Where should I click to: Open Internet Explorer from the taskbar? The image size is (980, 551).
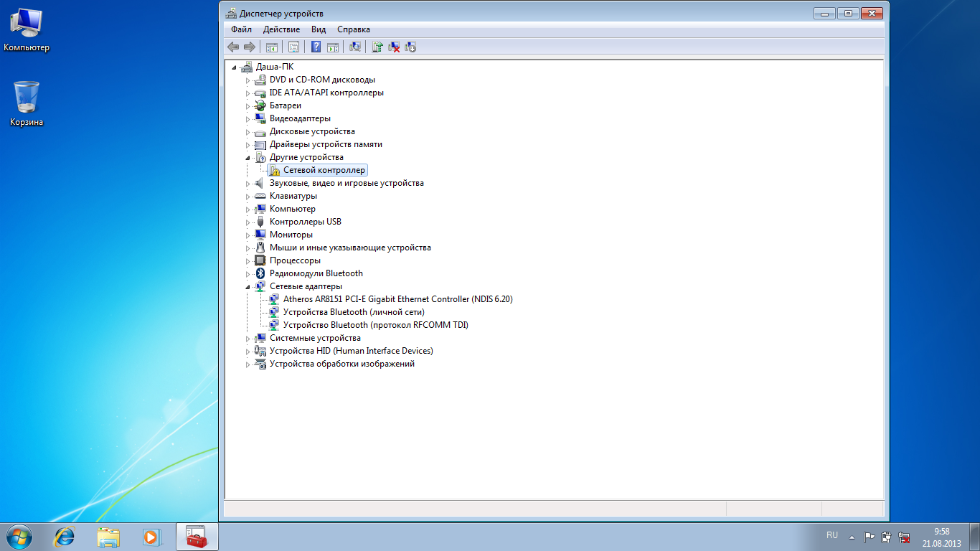tap(65, 536)
